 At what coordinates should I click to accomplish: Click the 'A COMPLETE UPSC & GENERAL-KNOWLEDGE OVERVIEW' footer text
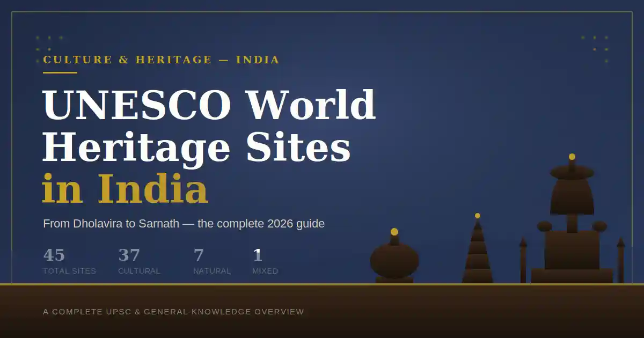pyautogui.click(x=173, y=312)
